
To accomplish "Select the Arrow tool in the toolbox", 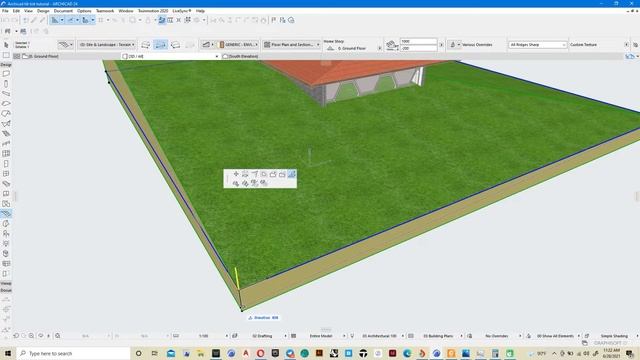I will click(x=6, y=45).
